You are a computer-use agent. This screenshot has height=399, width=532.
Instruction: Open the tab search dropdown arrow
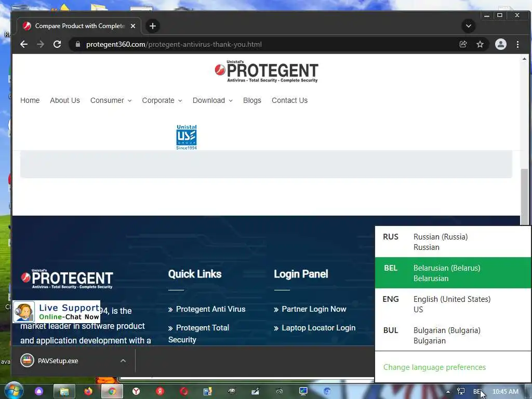[468, 26]
